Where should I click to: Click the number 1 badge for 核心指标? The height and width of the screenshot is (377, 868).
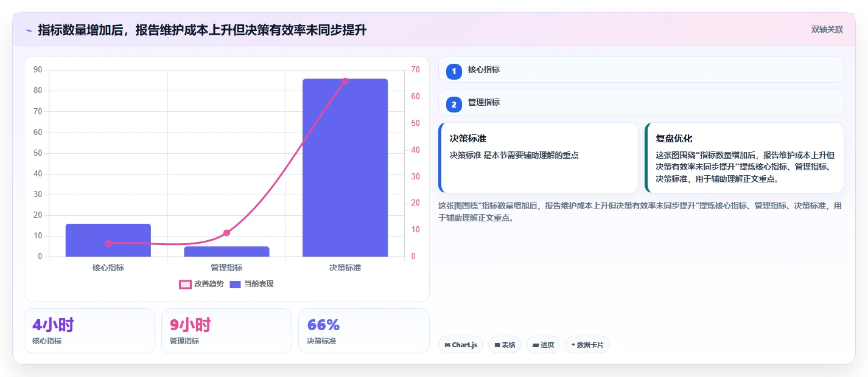454,71
